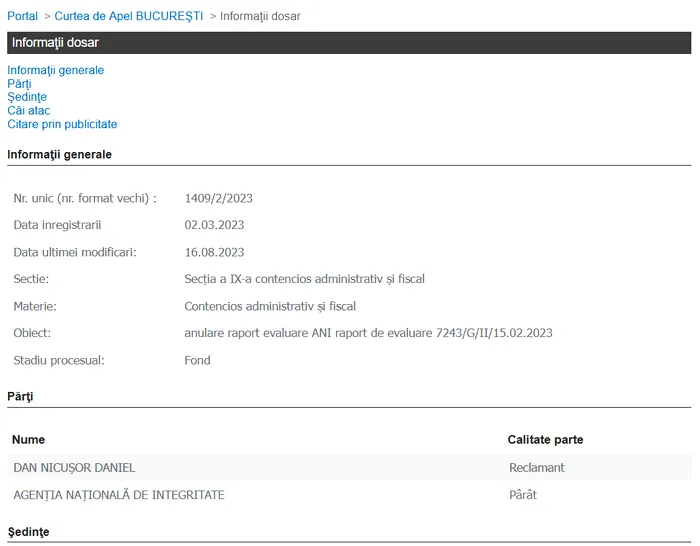The width and height of the screenshot is (700, 546).
Task: Open the Ședințe navigation link
Action: (x=27, y=97)
